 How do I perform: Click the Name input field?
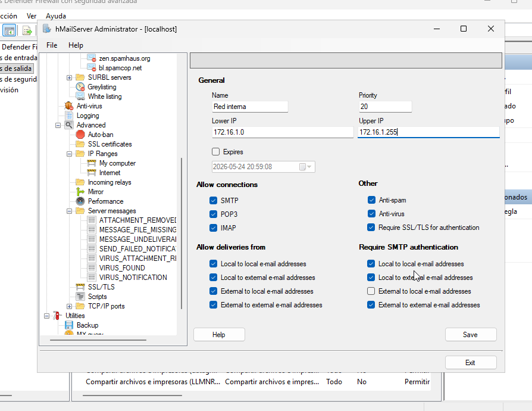tap(250, 106)
